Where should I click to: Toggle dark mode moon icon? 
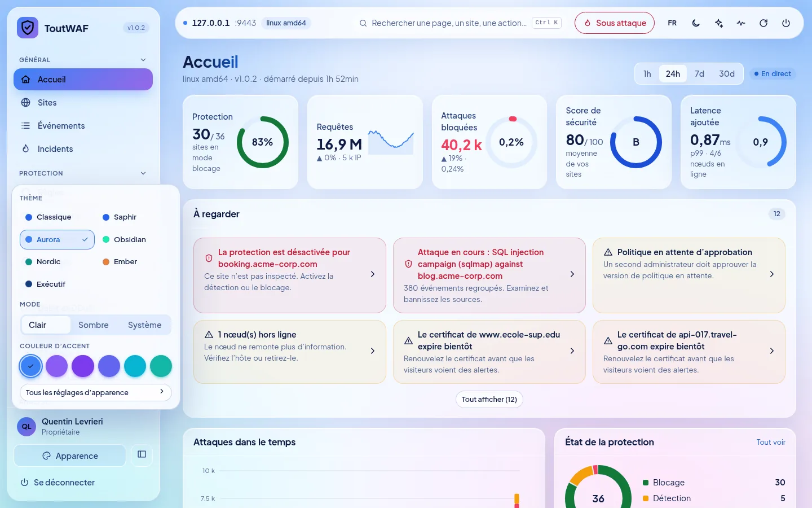(x=696, y=23)
